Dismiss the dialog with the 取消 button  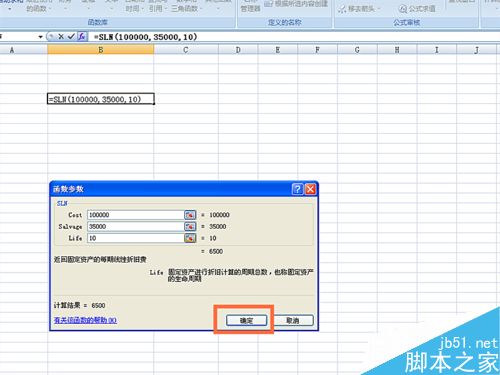tap(293, 320)
